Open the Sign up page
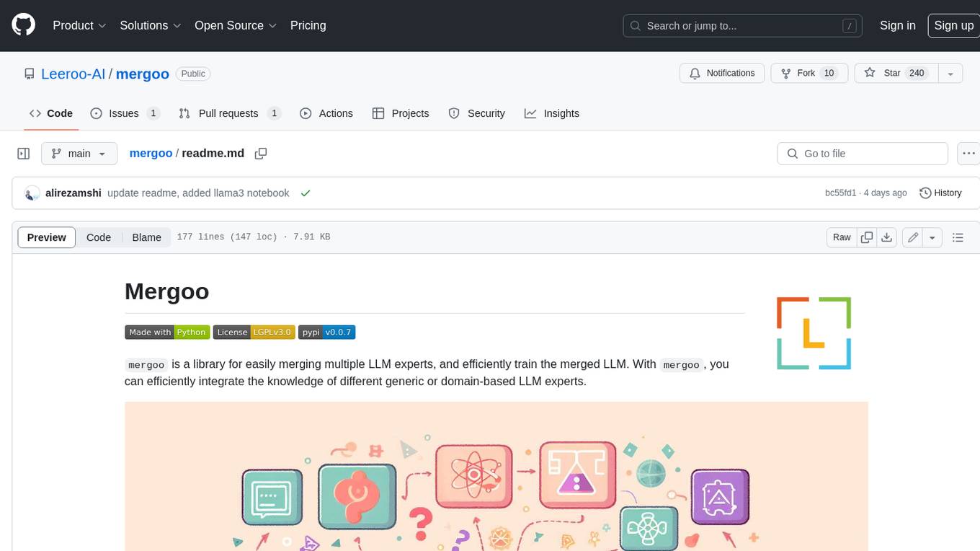This screenshot has width=980, height=551. coord(953,25)
